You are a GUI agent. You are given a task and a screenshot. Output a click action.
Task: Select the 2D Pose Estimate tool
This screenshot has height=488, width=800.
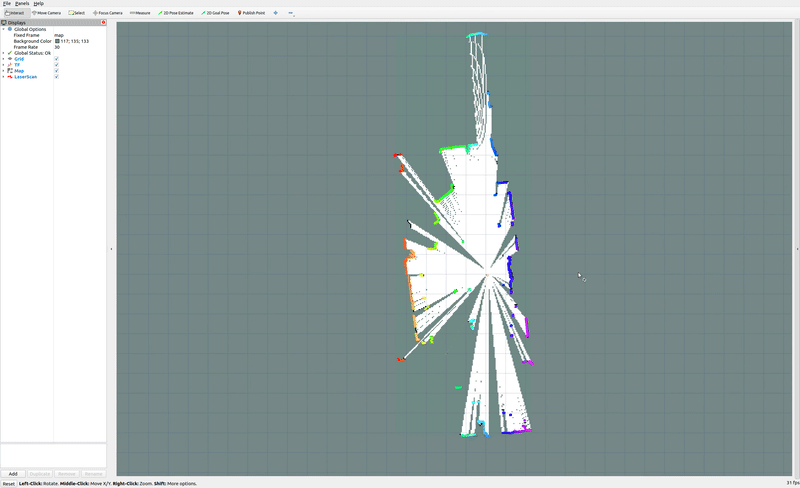click(176, 13)
